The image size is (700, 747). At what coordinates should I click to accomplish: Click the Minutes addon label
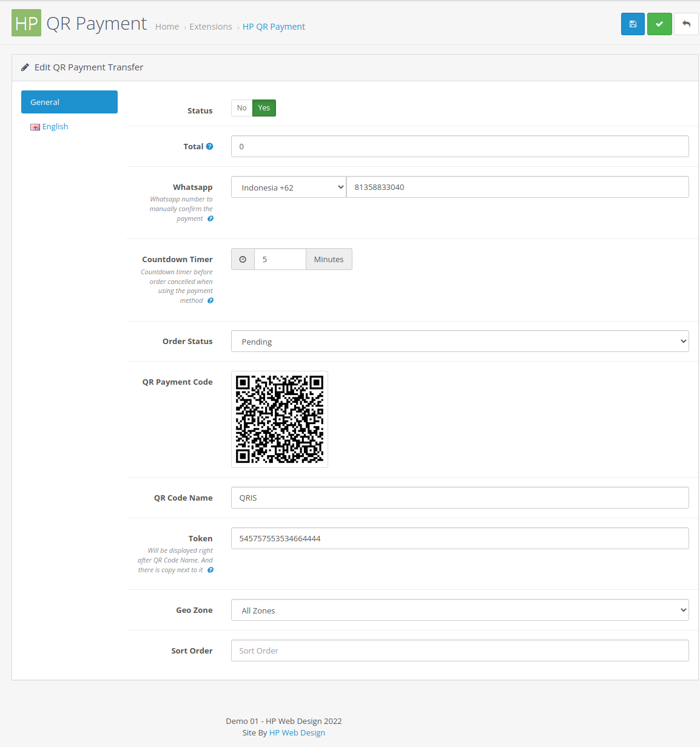click(329, 259)
